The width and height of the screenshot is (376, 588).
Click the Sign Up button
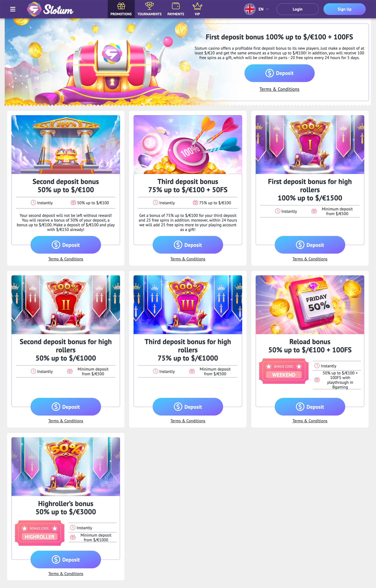click(344, 9)
